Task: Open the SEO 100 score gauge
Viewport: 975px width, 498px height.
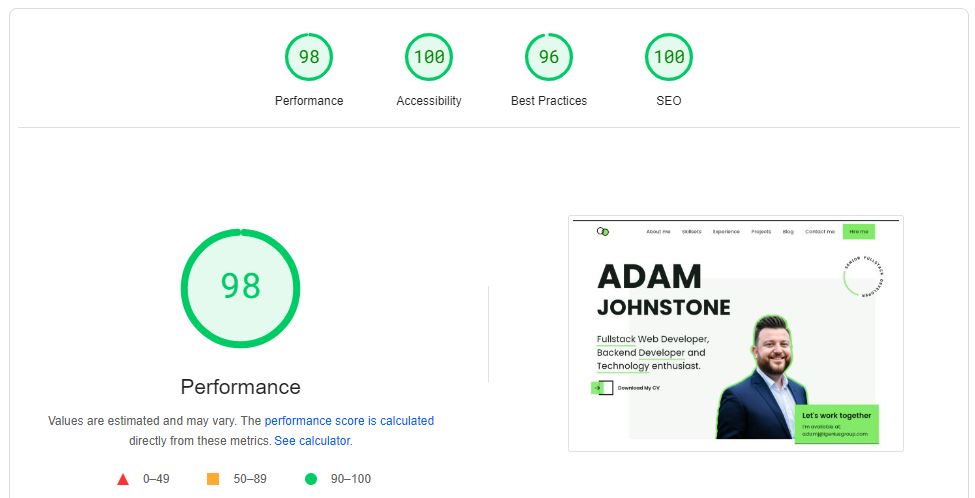Action: click(669, 57)
